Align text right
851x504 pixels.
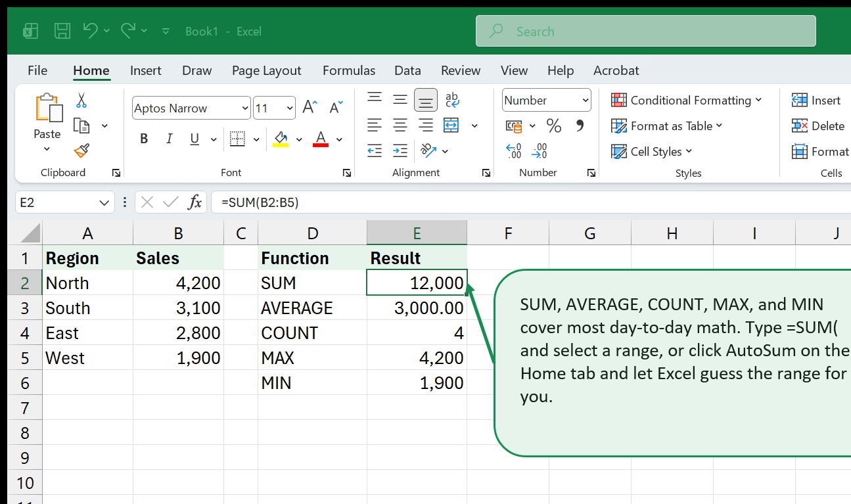point(426,125)
